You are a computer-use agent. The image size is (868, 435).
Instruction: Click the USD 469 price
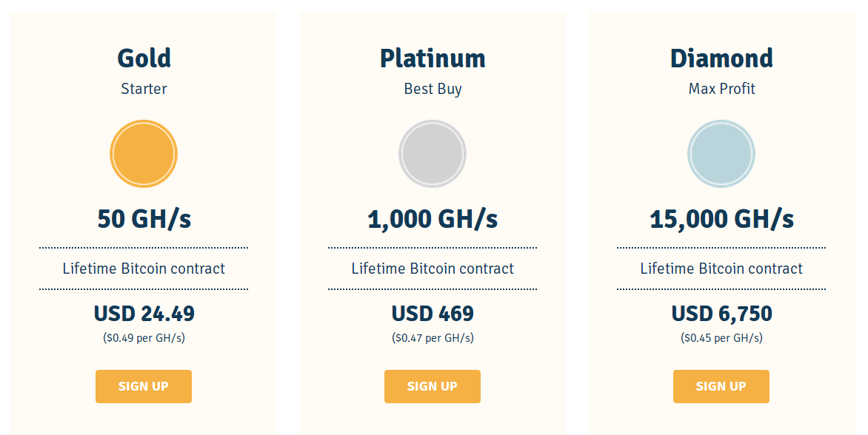pos(433,314)
